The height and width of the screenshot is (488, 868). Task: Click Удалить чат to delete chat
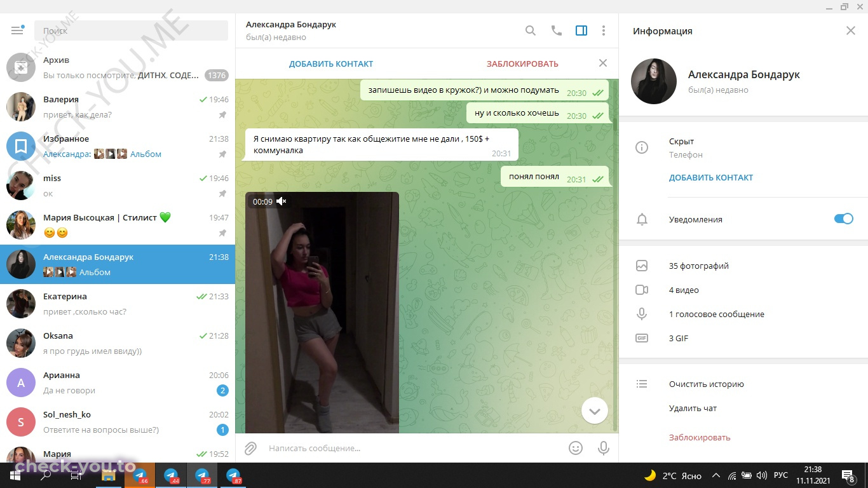pyautogui.click(x=693, y=408)
